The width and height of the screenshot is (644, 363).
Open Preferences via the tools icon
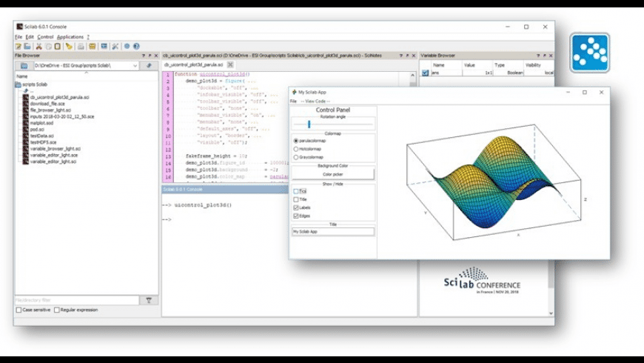click(115, 47)
